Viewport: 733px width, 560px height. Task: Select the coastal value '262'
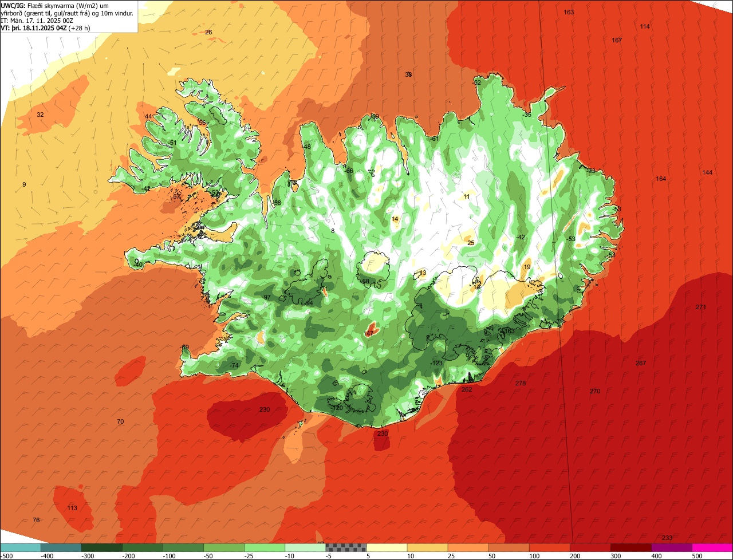[x=467, y=390]
